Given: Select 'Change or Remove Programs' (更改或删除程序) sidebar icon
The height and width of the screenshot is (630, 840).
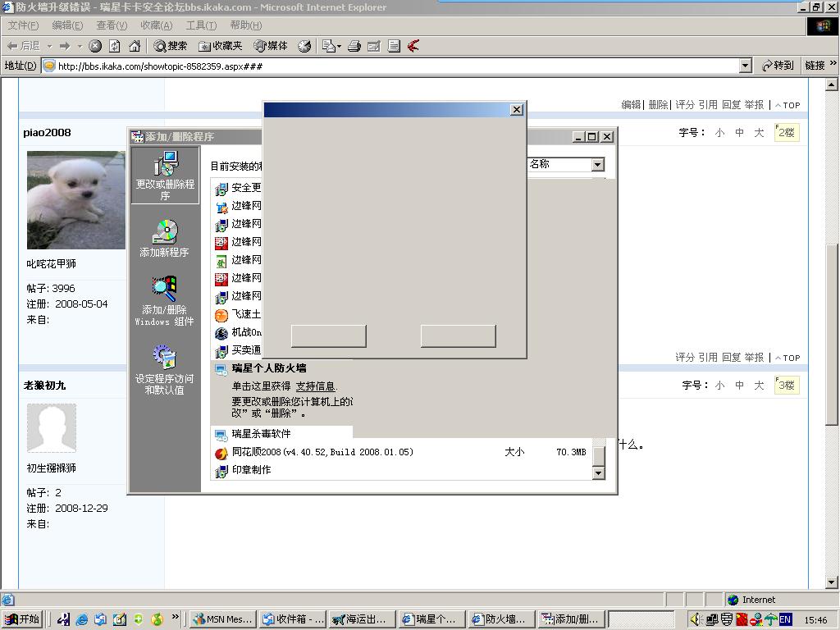Looking at the screenshot, I should click(165, 176).
